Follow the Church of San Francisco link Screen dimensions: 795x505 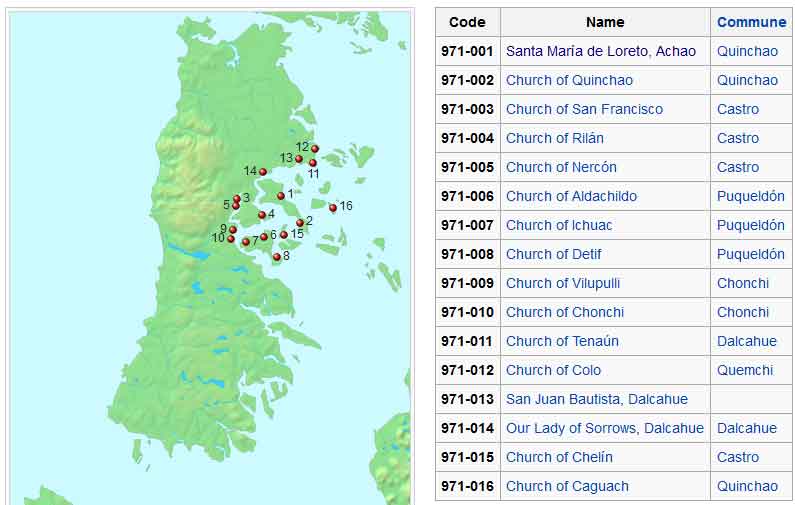(x=584, y=109)
